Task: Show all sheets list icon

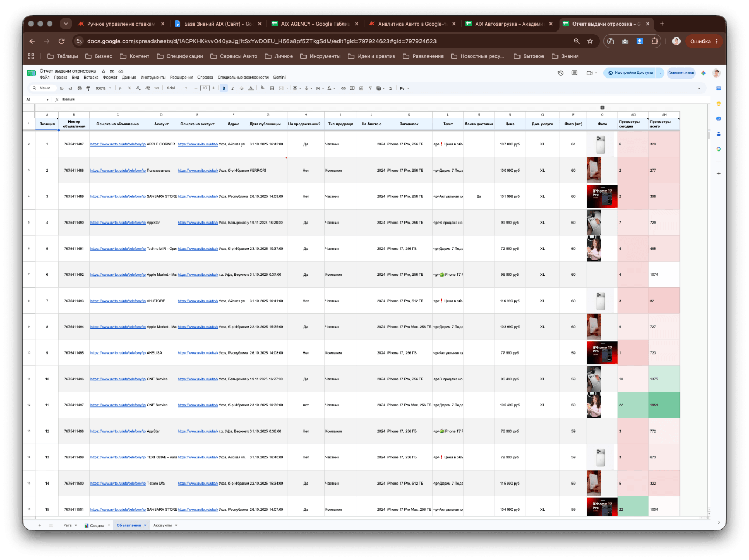Action: (x=51, y=525)
